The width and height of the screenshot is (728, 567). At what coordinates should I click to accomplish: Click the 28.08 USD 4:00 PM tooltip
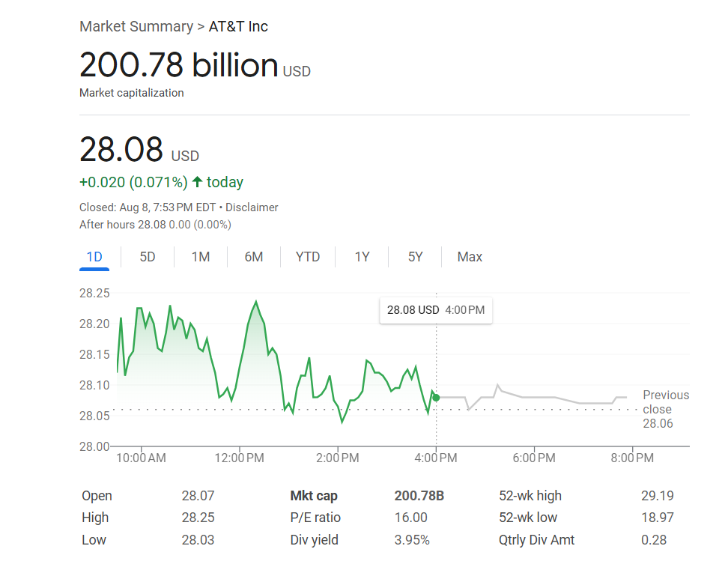[x=435, y=310]
